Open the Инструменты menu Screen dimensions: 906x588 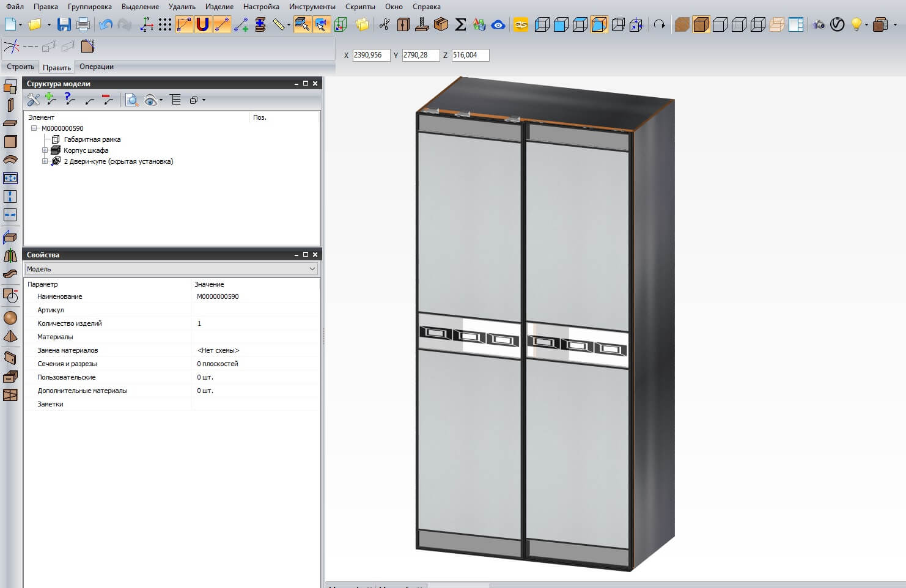point(312,7)
